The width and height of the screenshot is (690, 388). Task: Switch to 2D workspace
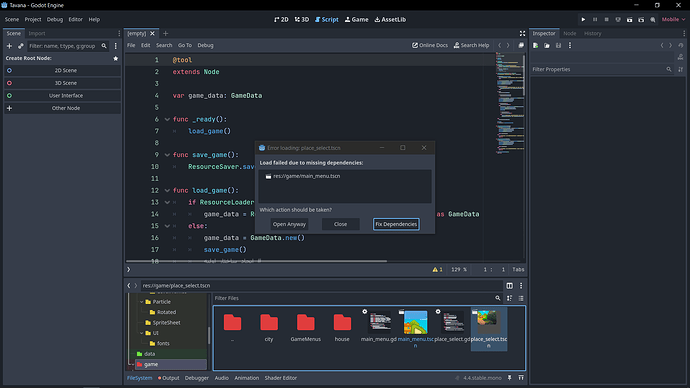click(x=281, y=19)
